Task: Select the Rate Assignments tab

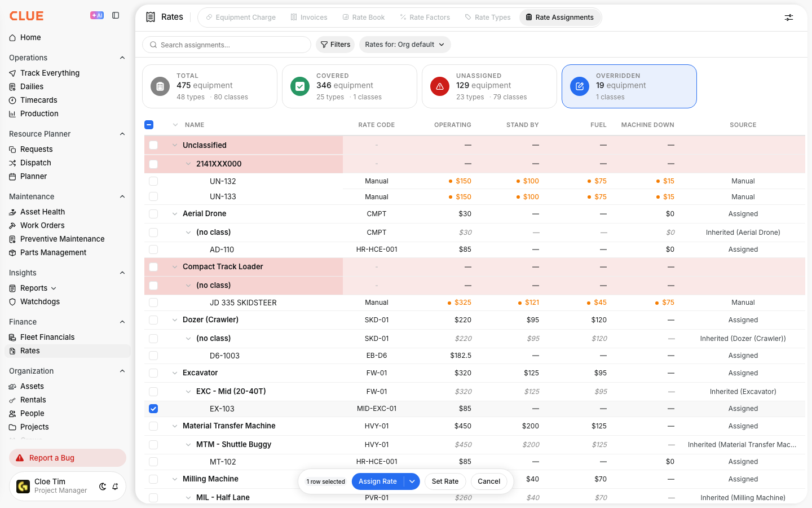Action: click(560, 17)
